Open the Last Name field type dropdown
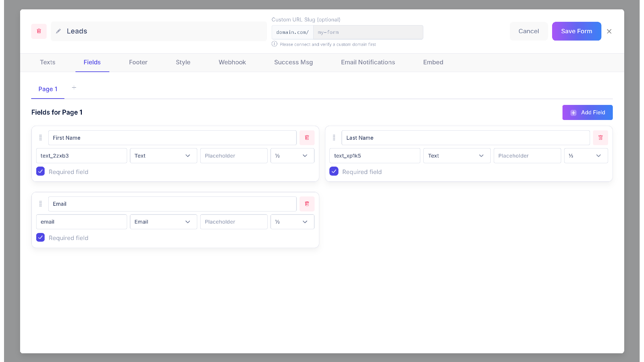Screen dimensions: 644x362 (x=457, y=156)
